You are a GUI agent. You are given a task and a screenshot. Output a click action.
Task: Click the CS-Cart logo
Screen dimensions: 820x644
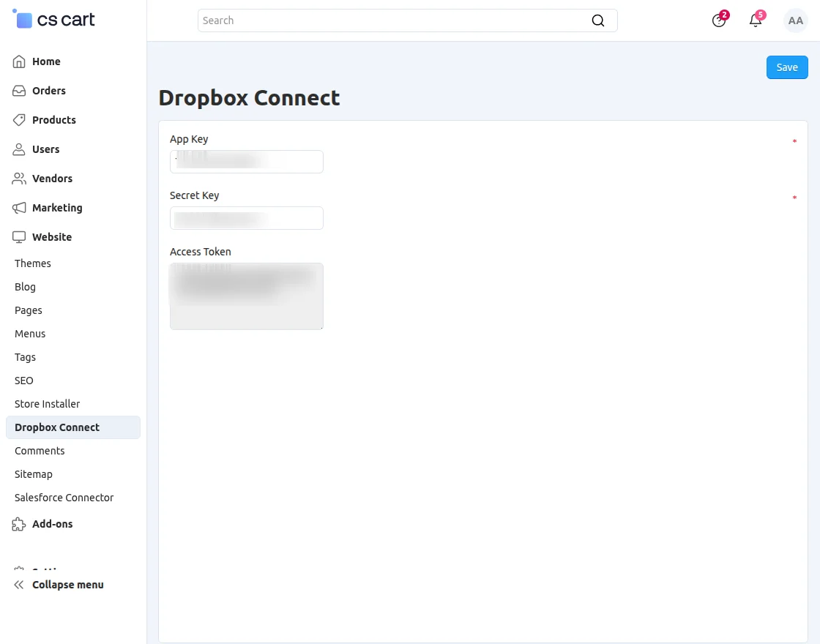[x=53, y=19]
